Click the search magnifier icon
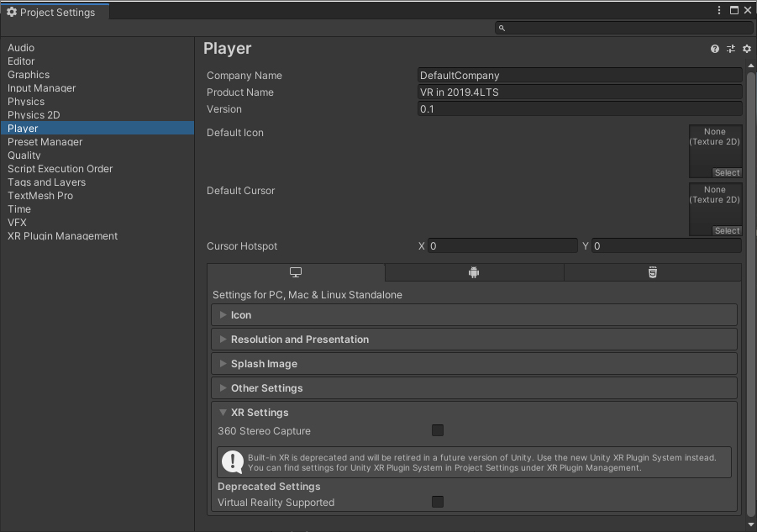Screen dimensions: 757x532 click(x=502, y=28)
